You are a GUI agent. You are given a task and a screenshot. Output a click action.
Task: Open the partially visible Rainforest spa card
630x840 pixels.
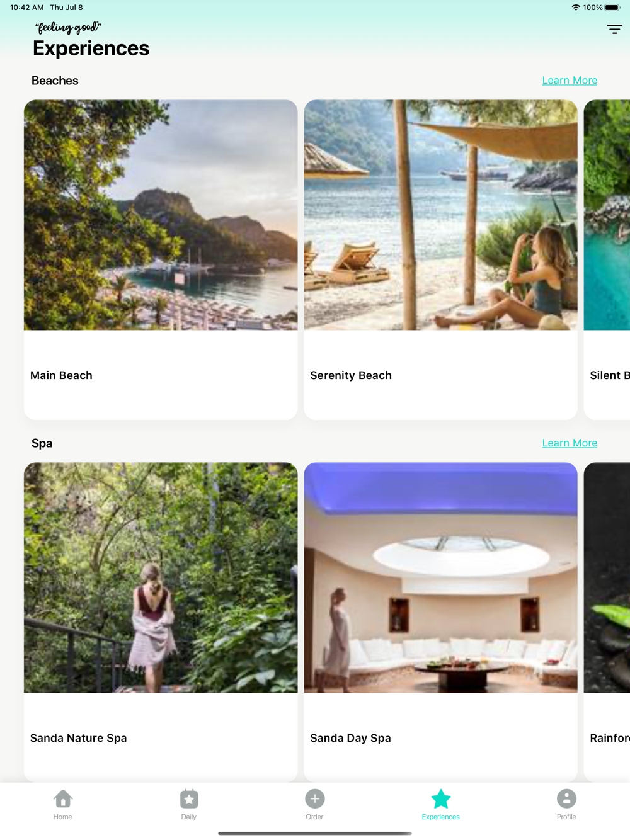[x=607, y=622]
